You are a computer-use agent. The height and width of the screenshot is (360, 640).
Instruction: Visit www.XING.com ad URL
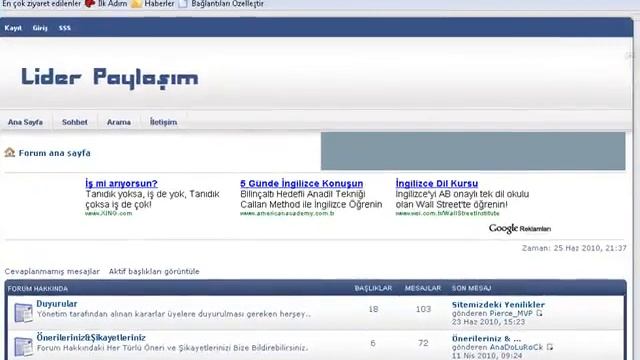109,213
